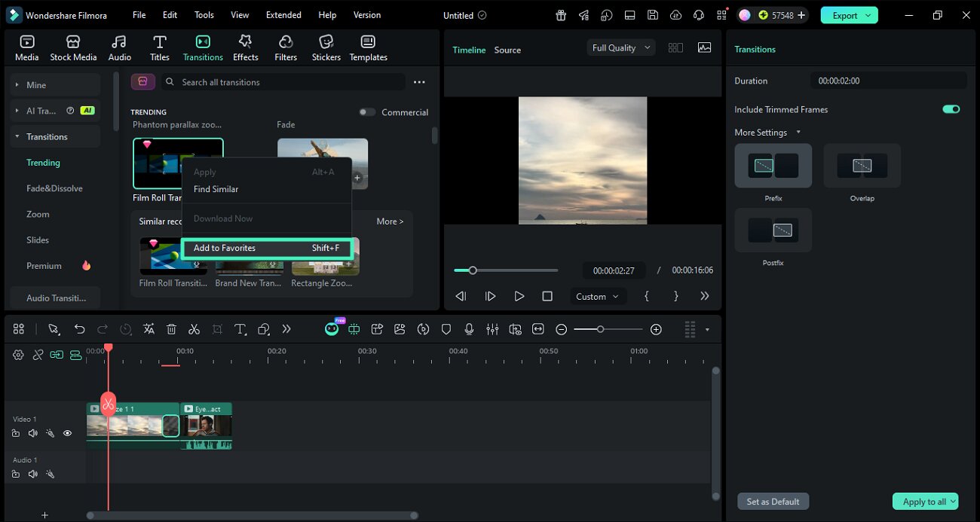Click the zoom in plus button on timeline
The height and width of the screenshot is (522, 980).
coord(656,329)
